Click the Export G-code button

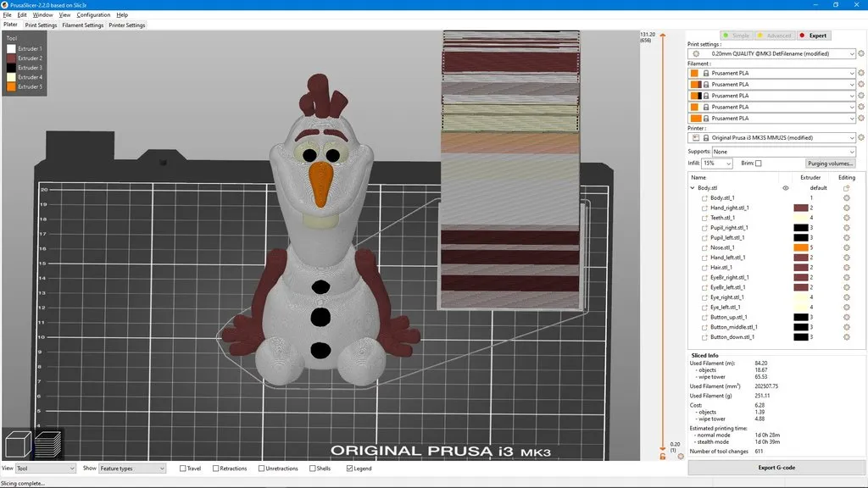[x=776, y=468]
